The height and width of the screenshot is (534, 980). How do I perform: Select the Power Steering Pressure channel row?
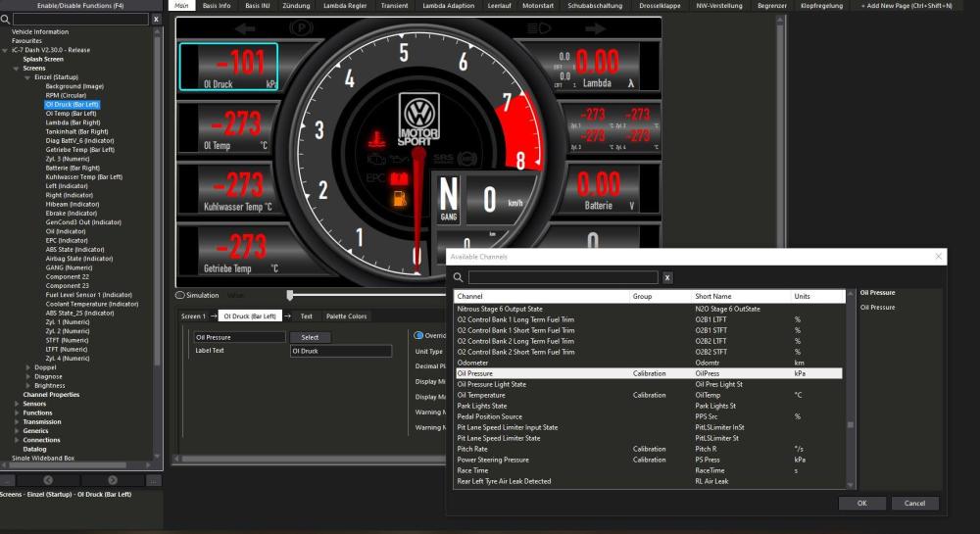click(648, 460)
